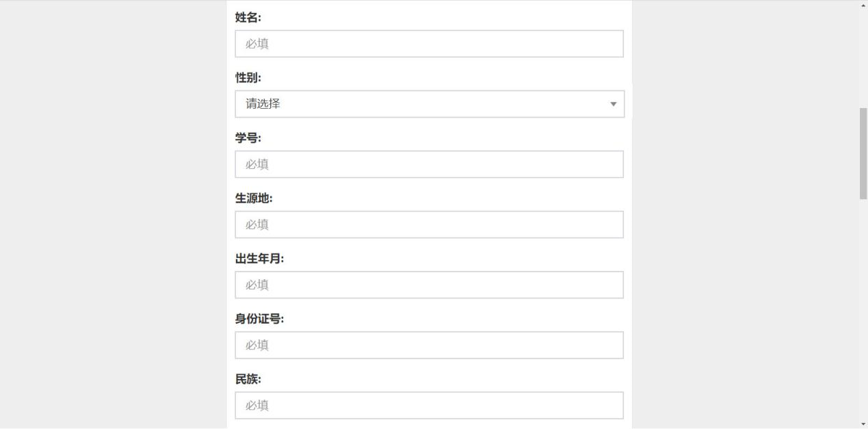Click into the 生源地 field
This screenshot has width=868, height=429.
[429, 224]
